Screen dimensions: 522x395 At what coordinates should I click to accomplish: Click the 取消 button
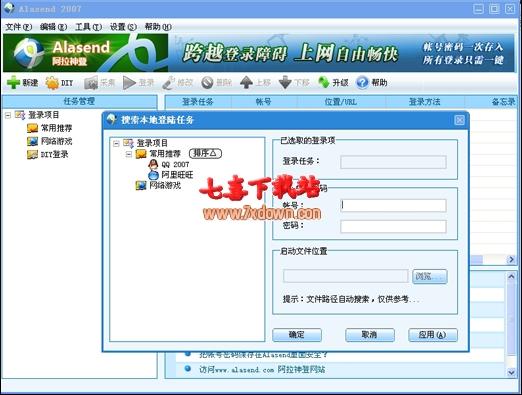[370, 335]
